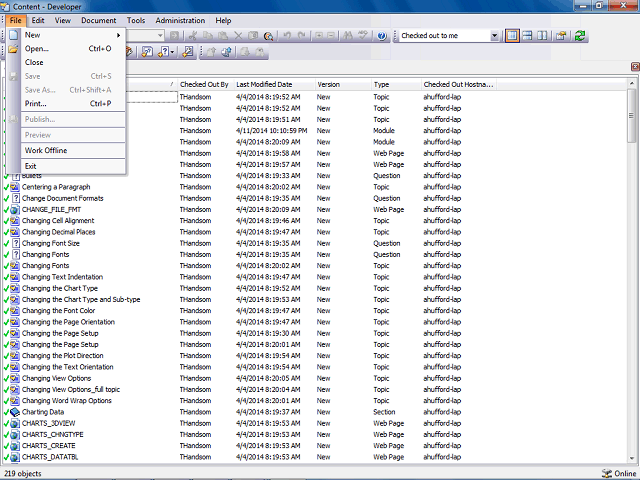
Task: Select the single-pane view toggle button
Action: (x=512, y=36)
